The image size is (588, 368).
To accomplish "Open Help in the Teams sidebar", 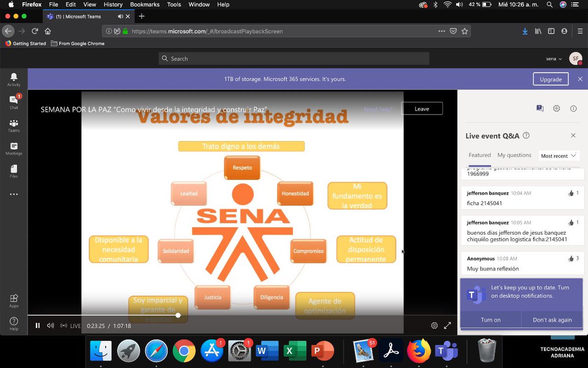I will (14, 324).
